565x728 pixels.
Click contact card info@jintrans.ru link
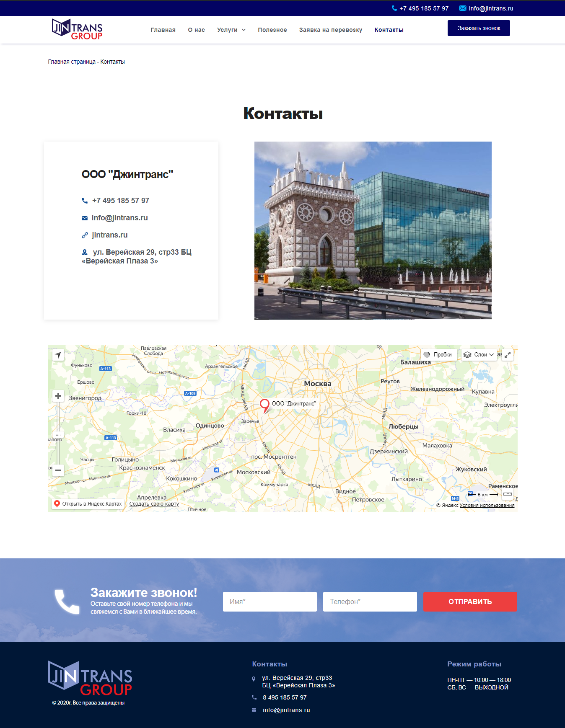tap(120, 218)
